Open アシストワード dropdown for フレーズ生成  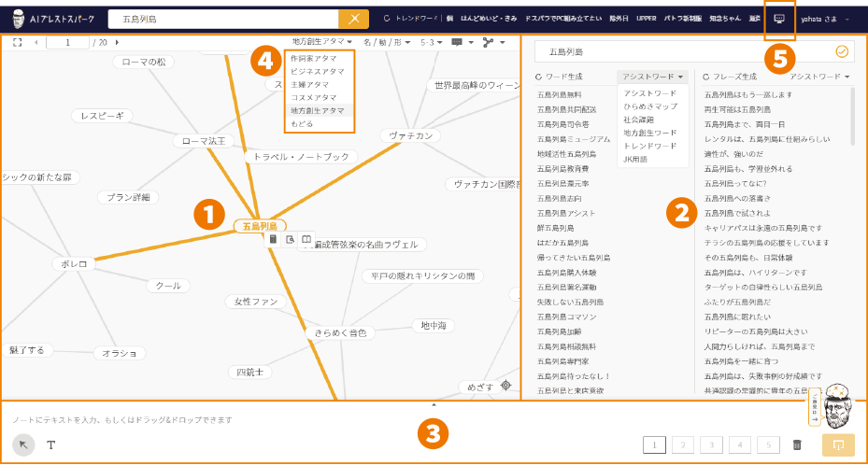pos(819,77)
